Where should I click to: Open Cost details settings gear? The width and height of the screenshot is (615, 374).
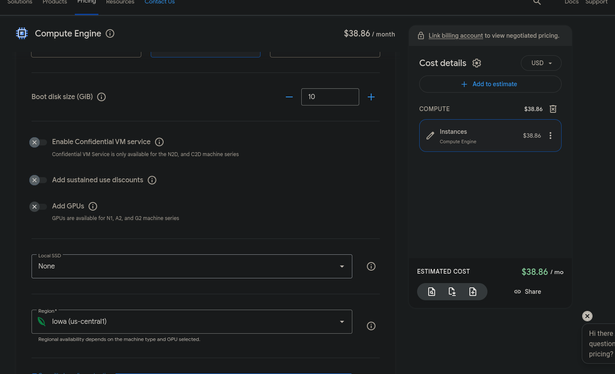(477, 63)
